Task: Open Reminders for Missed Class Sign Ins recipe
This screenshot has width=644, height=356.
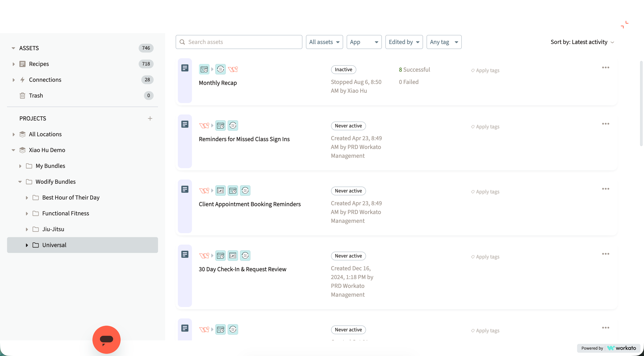Action: pos(244,139)
